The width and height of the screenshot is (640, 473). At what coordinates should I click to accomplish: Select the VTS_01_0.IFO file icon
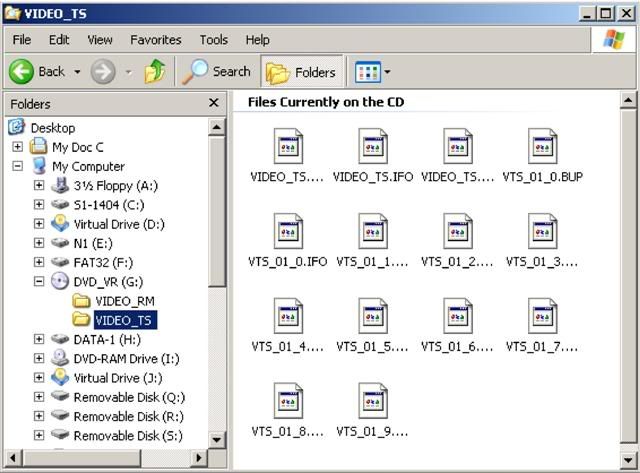[x=288, y=231]
